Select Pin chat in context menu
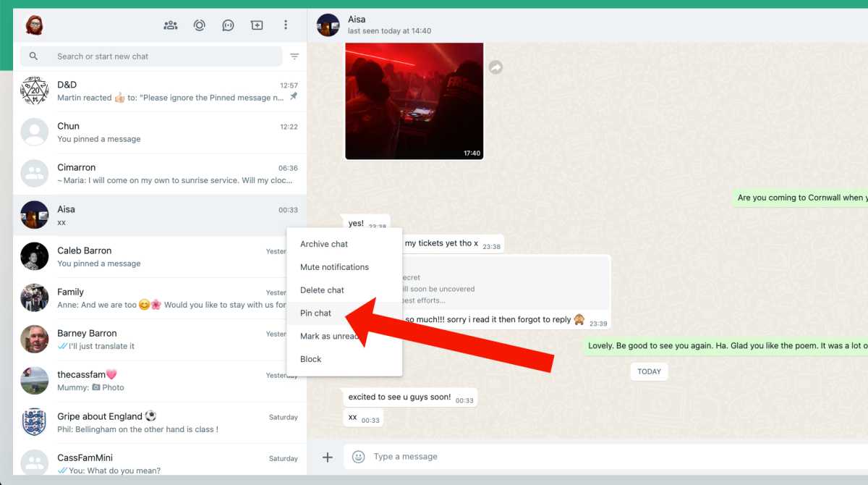The image size is (868, 485). (344, 313)
